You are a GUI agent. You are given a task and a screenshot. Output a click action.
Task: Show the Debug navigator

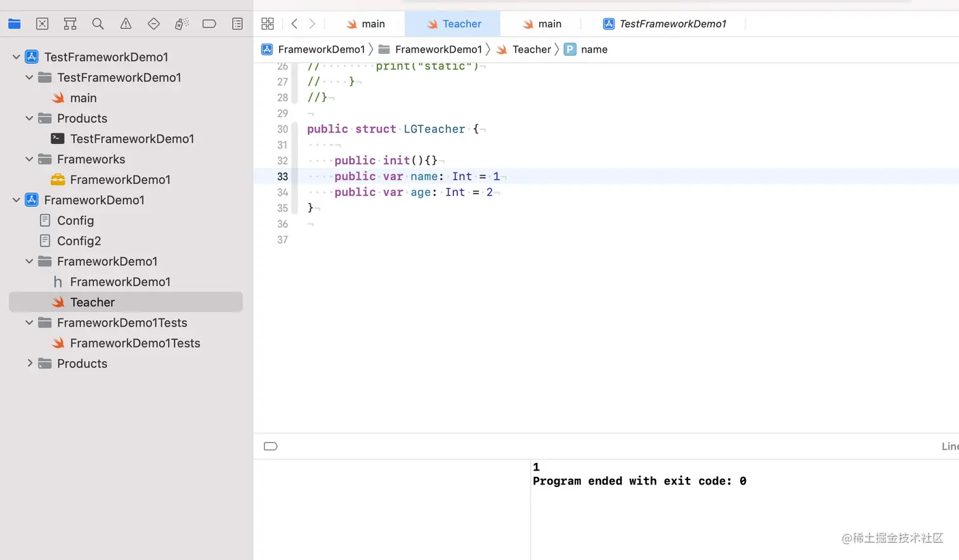(181, 24)
